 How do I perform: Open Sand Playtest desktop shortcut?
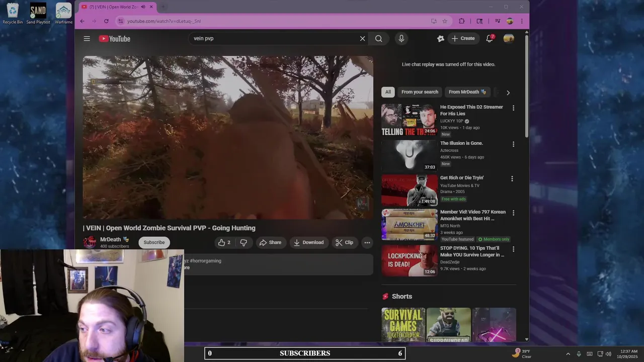tap(38, 14)
